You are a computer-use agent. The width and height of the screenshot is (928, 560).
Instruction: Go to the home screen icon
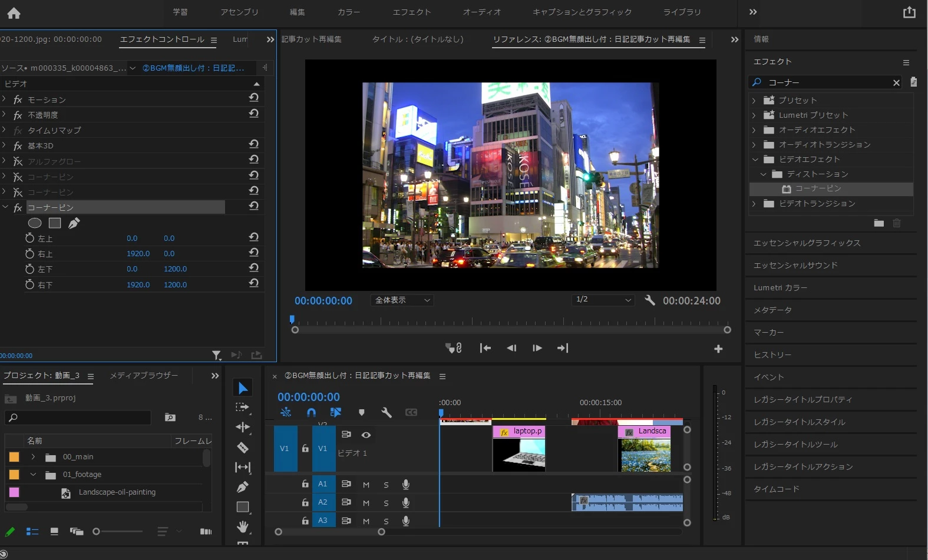pos(14,12)
